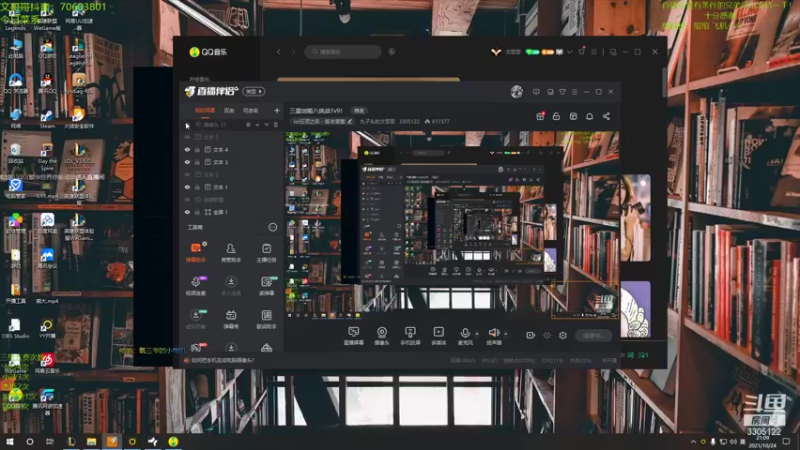
Task: Click the OBS Studio desktop icon
Action: click(15, 329)
